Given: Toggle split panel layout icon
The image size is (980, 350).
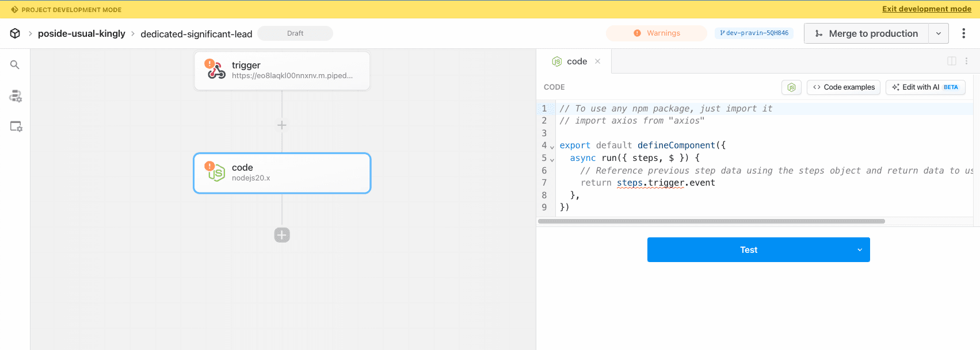Looking at the screenshot, I should [x=952, y=61].
